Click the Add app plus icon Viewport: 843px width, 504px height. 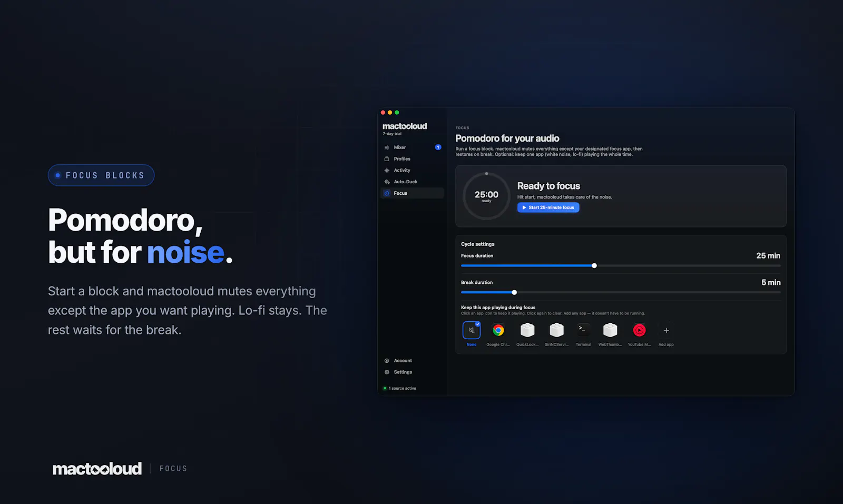pyautogui.click(x=666, y=330)
